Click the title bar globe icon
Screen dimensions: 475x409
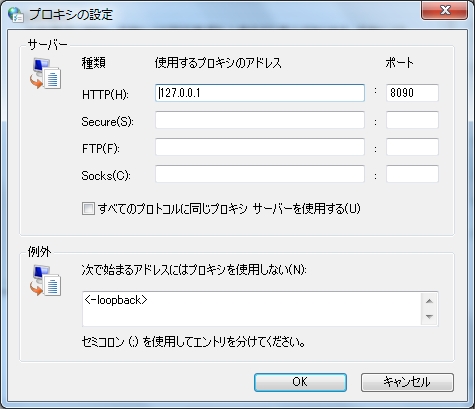16,14
